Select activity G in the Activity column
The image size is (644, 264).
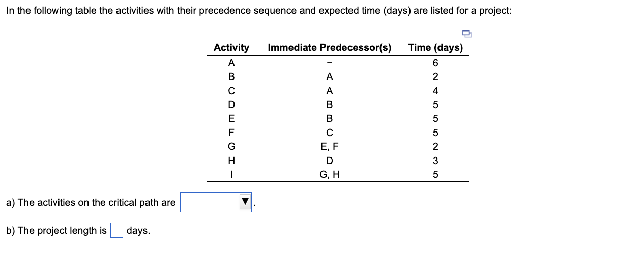coord(231,147)
